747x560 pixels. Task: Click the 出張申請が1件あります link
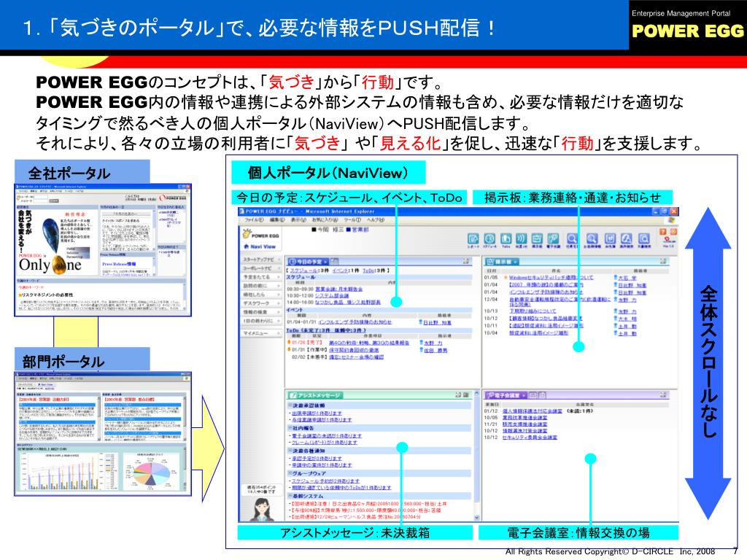coord(317,413)
